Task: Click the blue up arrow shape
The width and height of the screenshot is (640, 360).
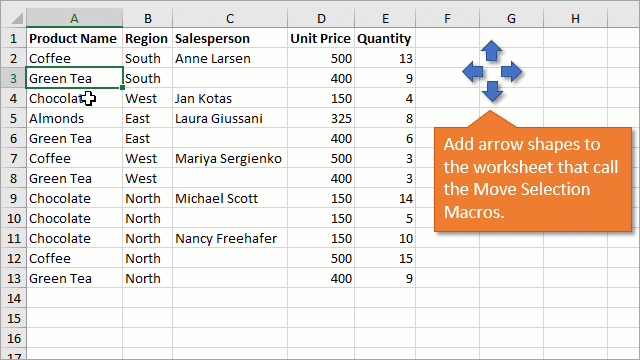Action: [491, 51]
